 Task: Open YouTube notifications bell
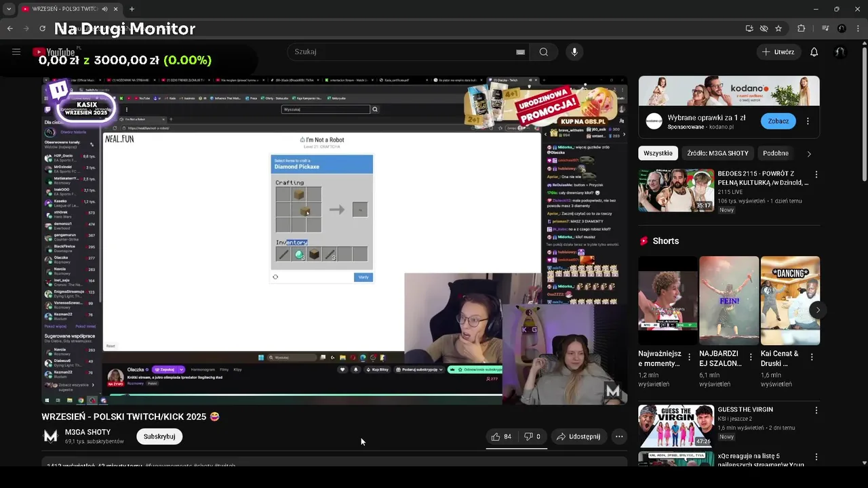[x=814, y=52]
